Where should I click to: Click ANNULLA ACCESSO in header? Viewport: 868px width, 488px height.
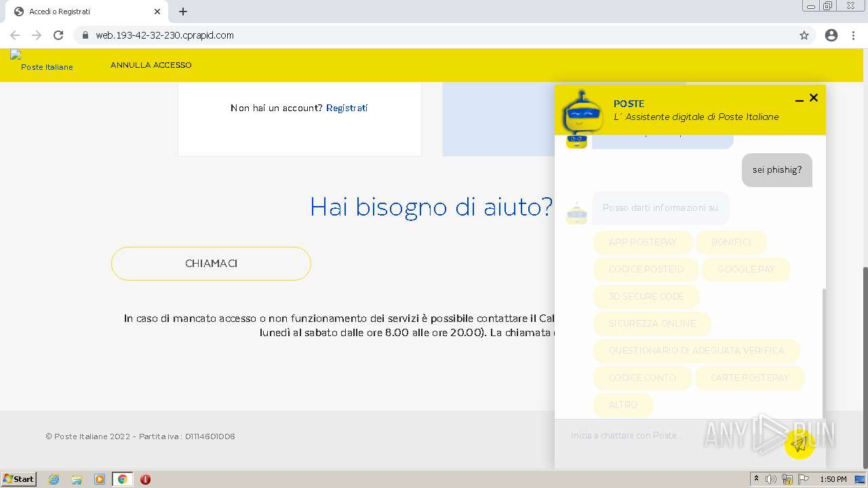(151, 65)
